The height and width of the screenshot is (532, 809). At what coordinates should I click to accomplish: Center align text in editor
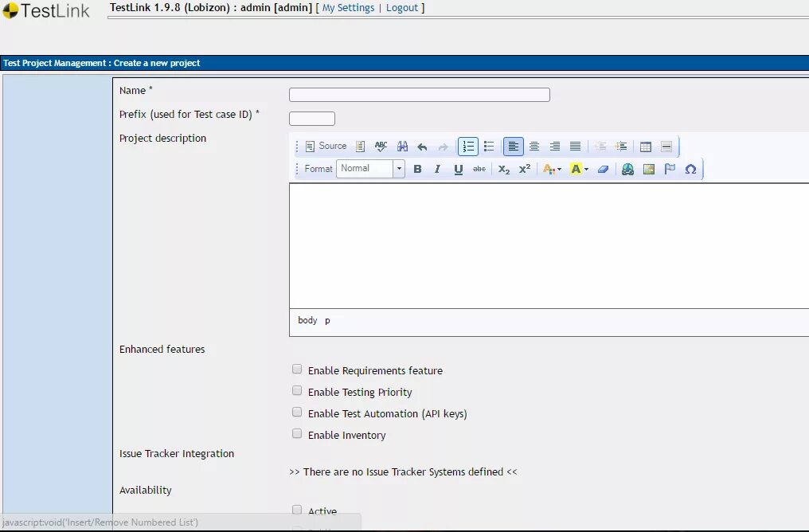coord(534,147)
